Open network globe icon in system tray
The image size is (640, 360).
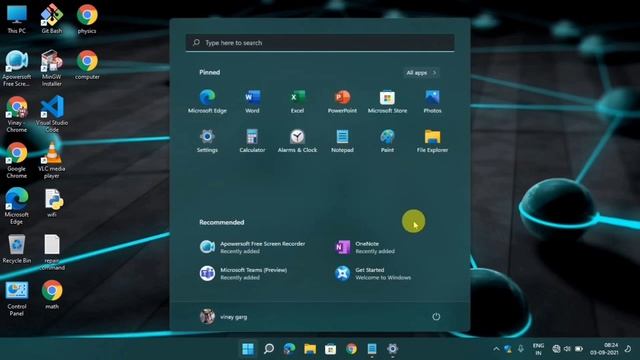556,349
